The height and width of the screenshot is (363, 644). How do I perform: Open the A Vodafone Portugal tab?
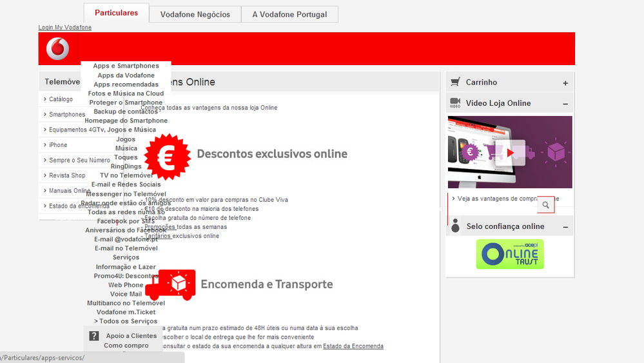coord(289,14)
